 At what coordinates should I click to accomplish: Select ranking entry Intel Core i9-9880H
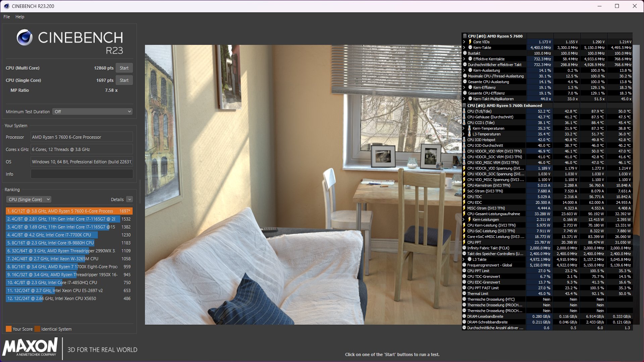(69, 243)
